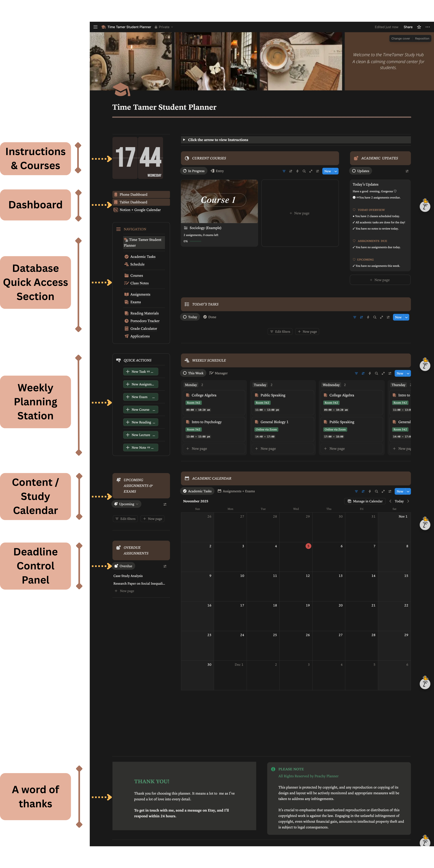Click the automation lightning icon in Academic Calendar
The width and height of the screenshot is (434, 868).
370,491
